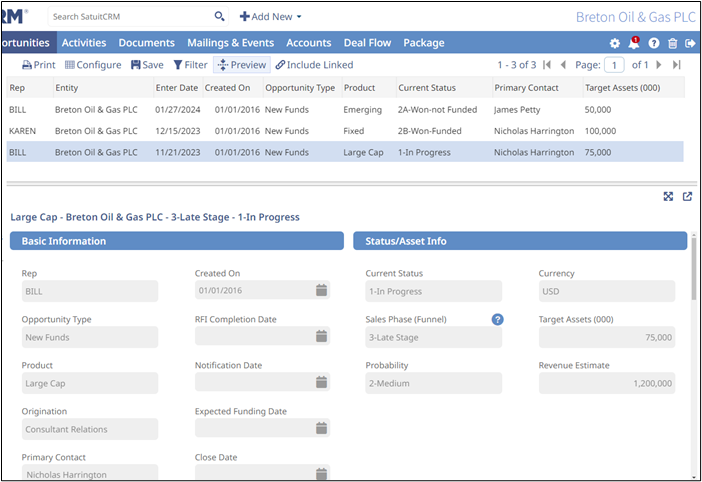Open the Mailings & Events tab
702x482 pixels.
[230, 43]
